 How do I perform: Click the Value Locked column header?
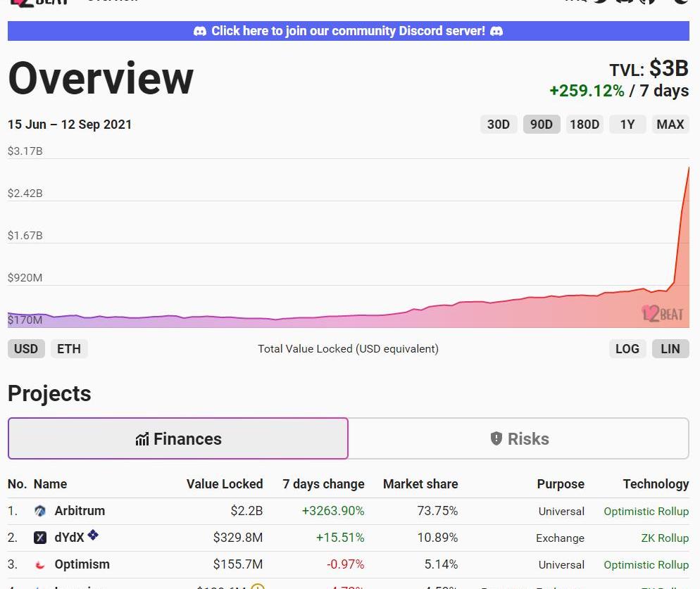coord(225,484)
